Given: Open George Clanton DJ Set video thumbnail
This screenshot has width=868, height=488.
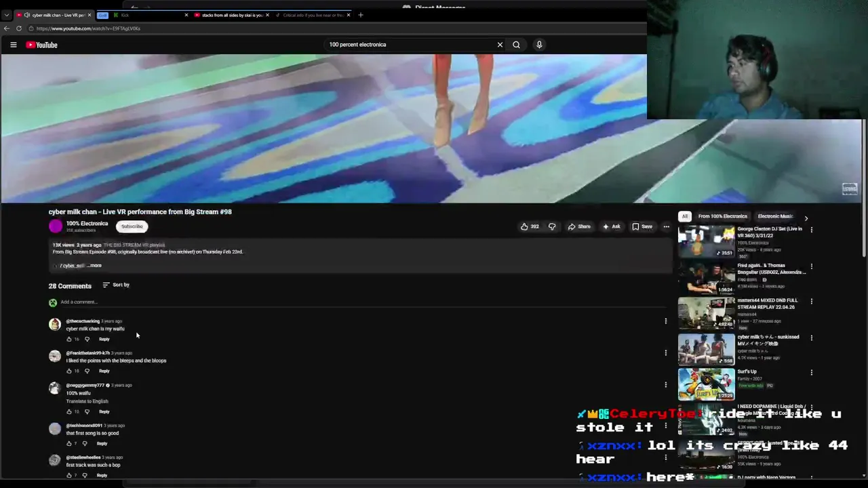Looking at the screenshot, I should pyautogui.click(x=706, y=242).
